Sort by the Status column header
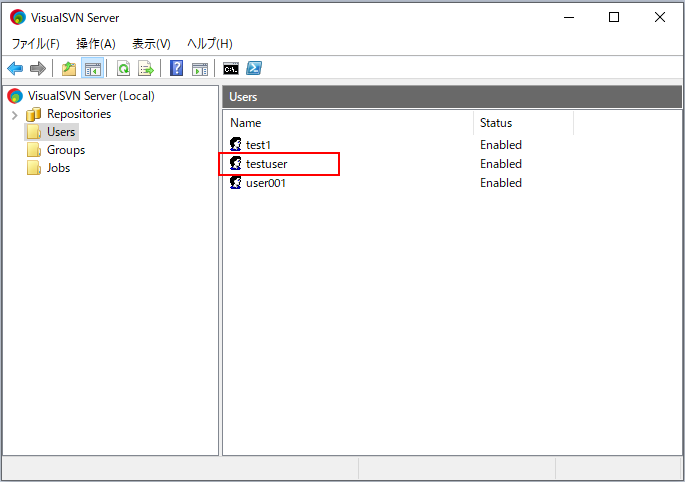The width and height of the screenshot is (685, 482). (523, 123)
